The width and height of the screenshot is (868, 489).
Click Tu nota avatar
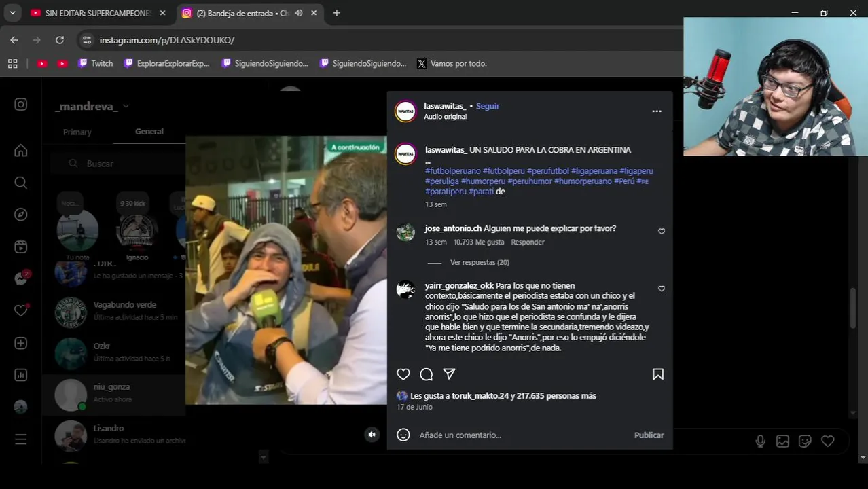point(78,231)
